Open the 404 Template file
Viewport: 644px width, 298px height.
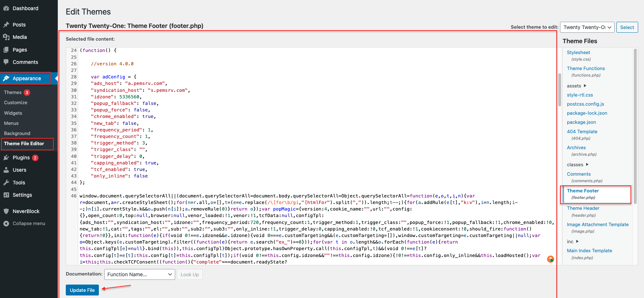point(582,132)
